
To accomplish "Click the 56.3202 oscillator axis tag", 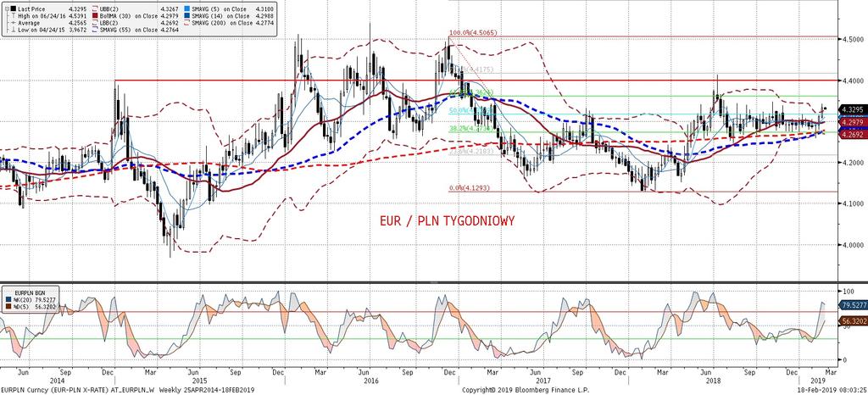I will pos(852,321).
